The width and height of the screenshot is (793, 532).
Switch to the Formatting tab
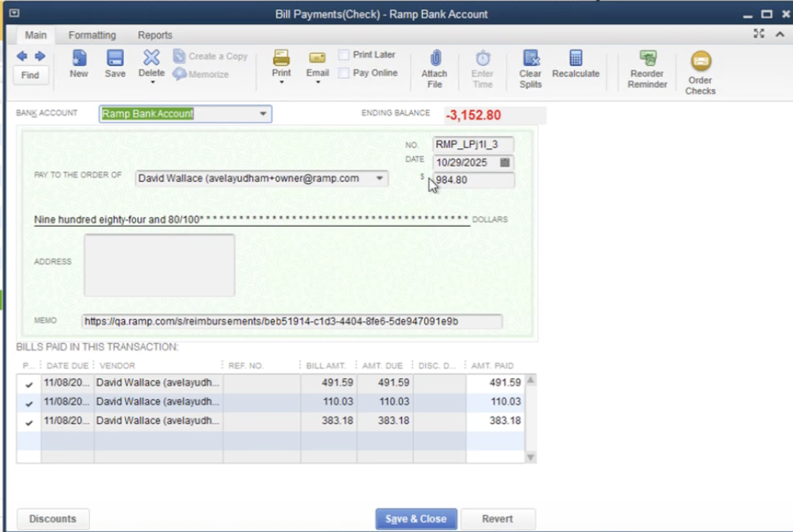[92, 35]
